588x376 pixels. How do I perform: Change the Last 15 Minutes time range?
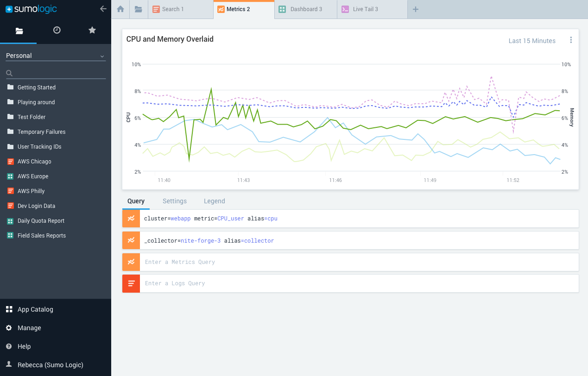[532, 41]
